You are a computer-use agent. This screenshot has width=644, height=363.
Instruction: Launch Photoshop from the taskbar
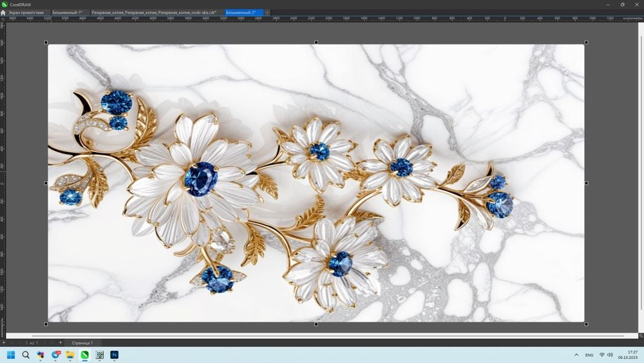(x=114, y=355)
